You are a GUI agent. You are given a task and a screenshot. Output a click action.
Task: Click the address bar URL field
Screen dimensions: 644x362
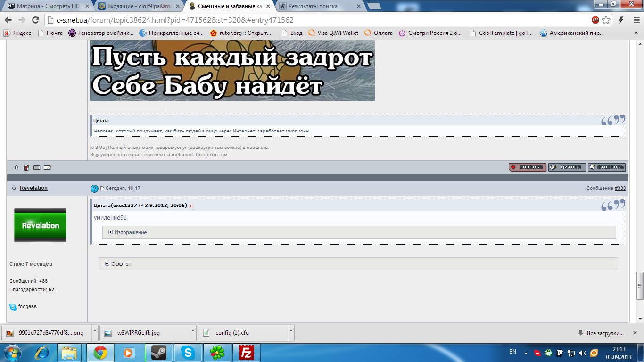point(316,20)
